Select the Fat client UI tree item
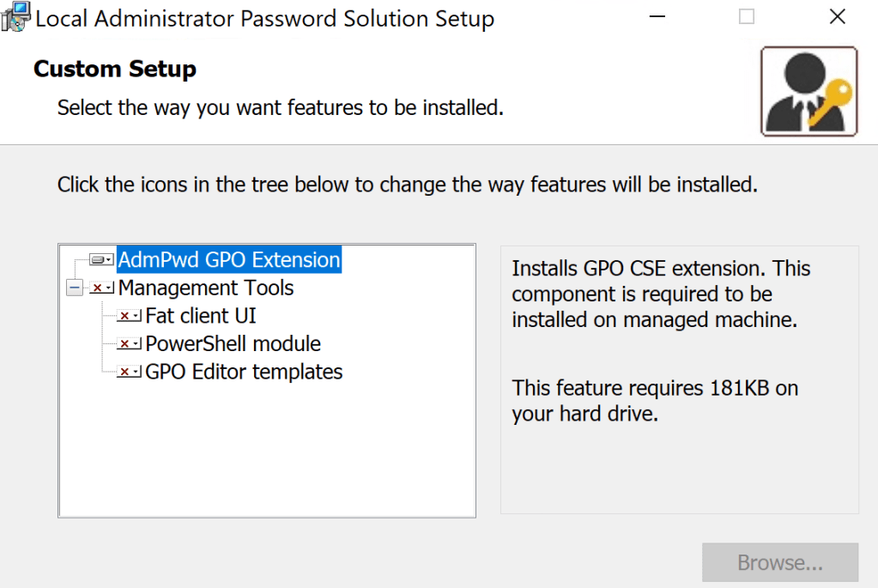 tap(199, 315)
